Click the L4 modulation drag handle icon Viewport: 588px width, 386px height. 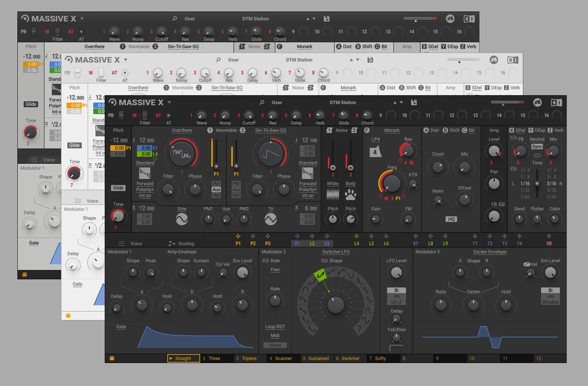point(356,236)
